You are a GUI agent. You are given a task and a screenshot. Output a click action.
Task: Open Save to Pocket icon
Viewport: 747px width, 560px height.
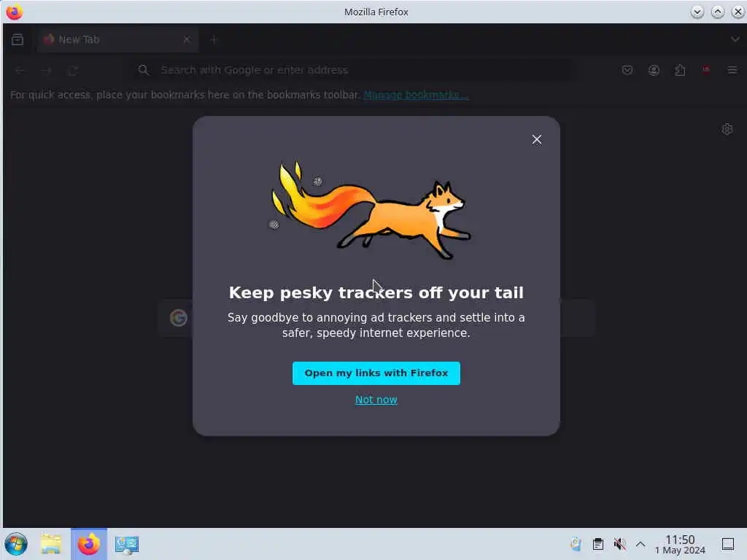click(627, 71)
